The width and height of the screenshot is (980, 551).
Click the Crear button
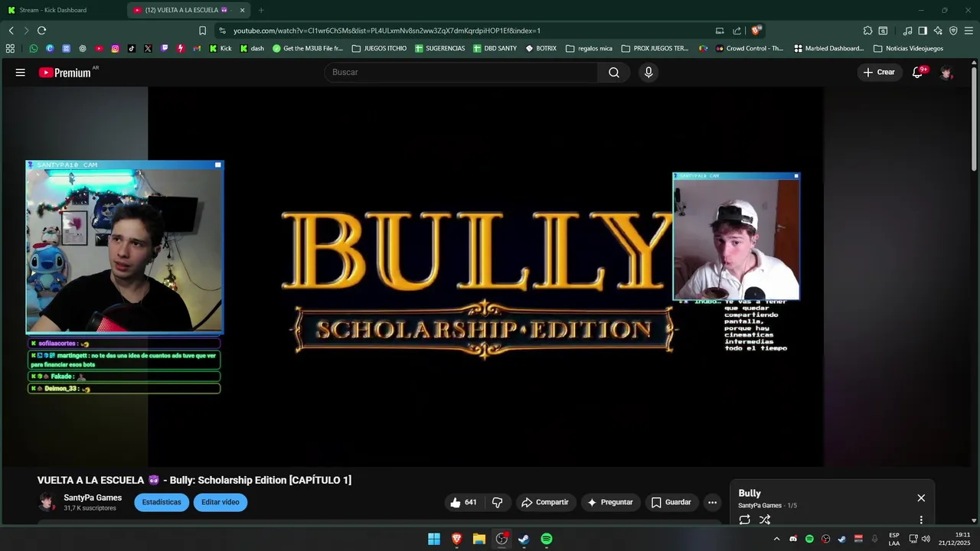879,72
